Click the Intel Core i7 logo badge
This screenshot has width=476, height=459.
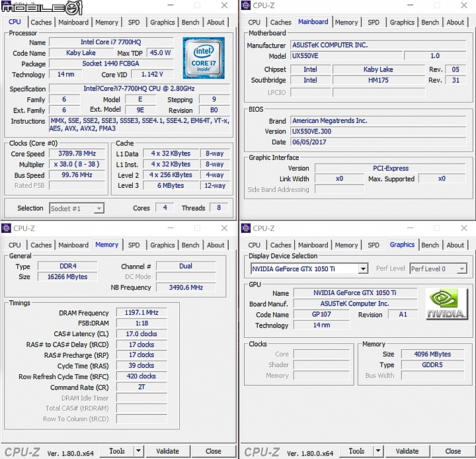click(x=204, y=58)
